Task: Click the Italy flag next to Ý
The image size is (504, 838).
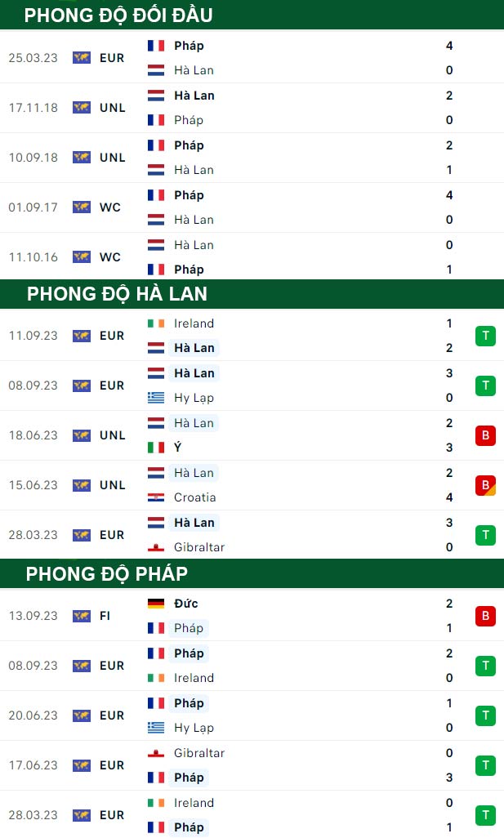Action: point(156,448)
